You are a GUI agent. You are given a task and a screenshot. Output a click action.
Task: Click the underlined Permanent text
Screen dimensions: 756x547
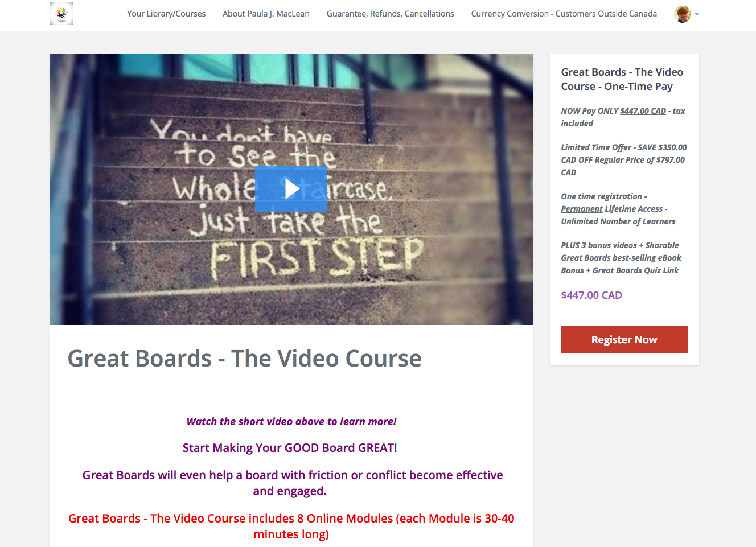(582, 209)
